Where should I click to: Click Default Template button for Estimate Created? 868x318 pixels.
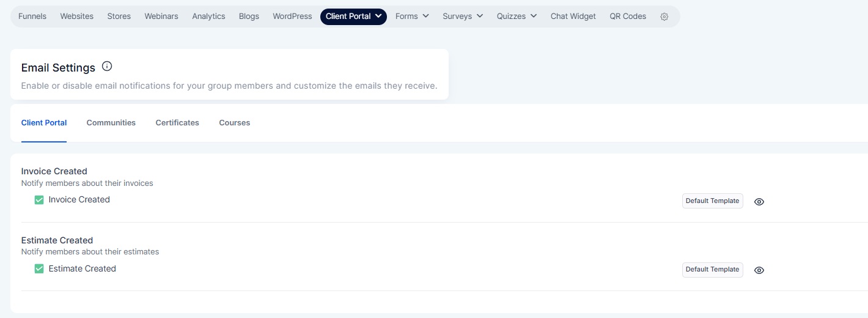point(713,270)
